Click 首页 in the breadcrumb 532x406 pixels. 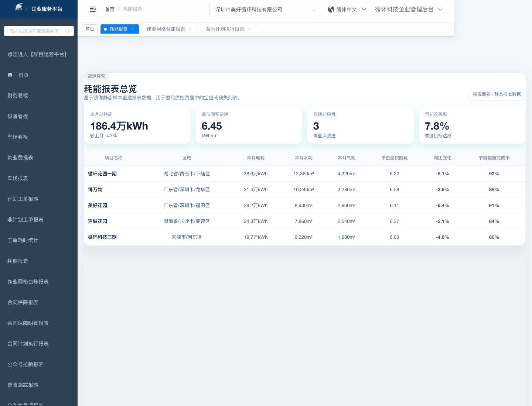pyautogui.click(x=110, y=9)
